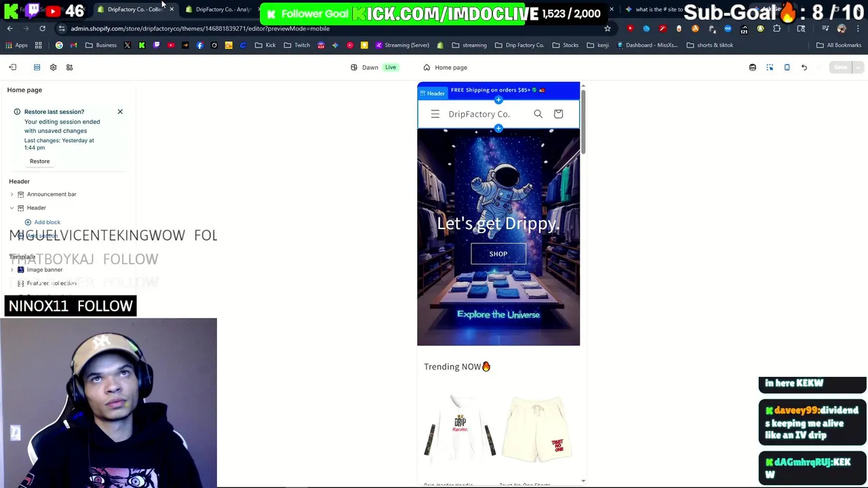Image resolution: width=868 pixels, height=488 pixels.
Task: Open the Home page template picker
Action: click(x=446, y=67)
